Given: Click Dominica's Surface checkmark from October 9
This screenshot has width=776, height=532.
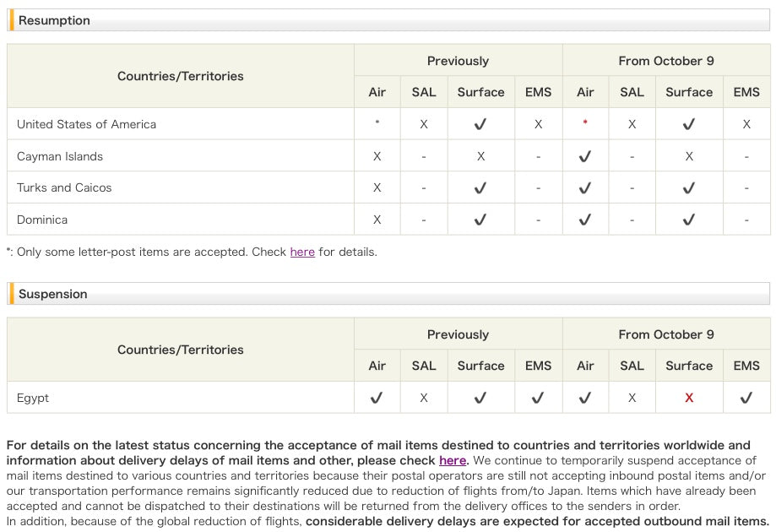Looking at the screenshot, I should click(x=689, y=220).
